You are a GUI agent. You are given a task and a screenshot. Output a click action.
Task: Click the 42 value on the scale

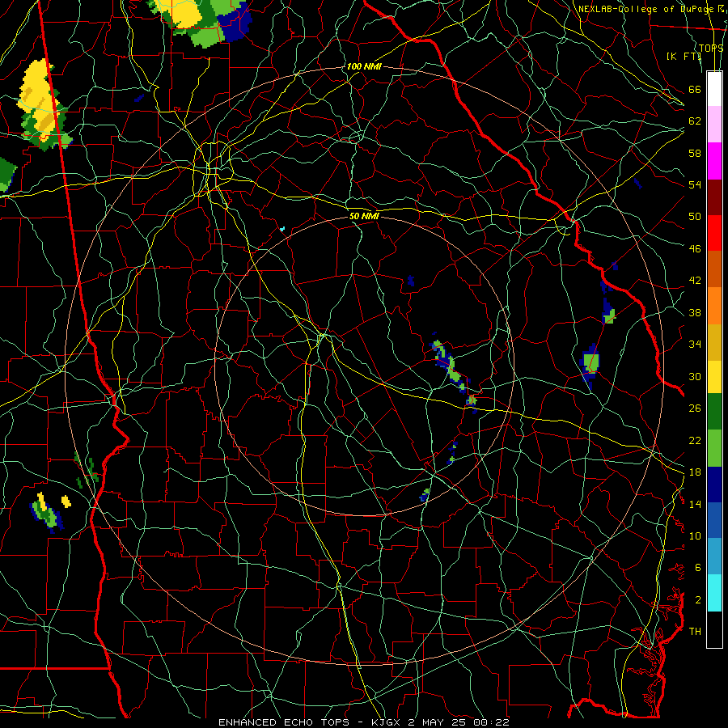click(695, 281)
